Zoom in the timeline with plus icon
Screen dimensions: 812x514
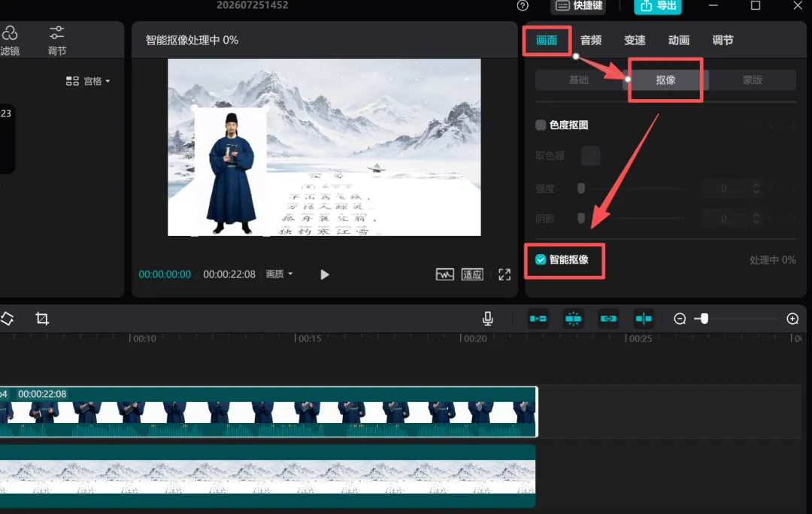pos(792,319)
